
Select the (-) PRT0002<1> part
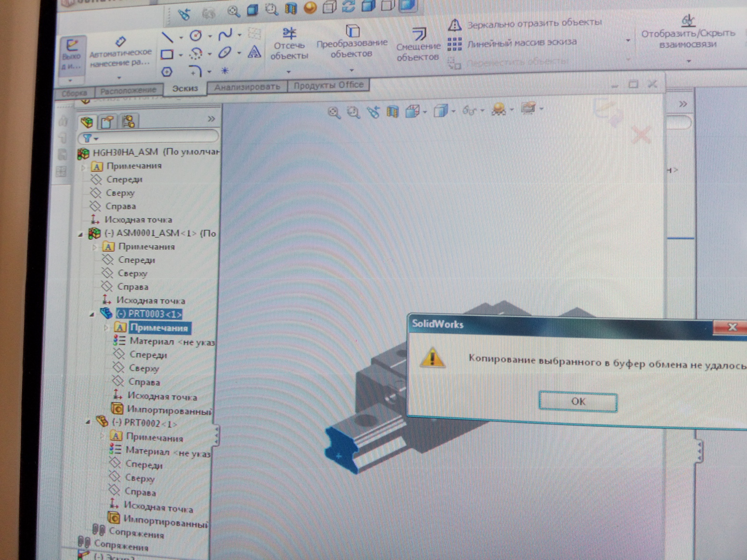coord(137,423)
